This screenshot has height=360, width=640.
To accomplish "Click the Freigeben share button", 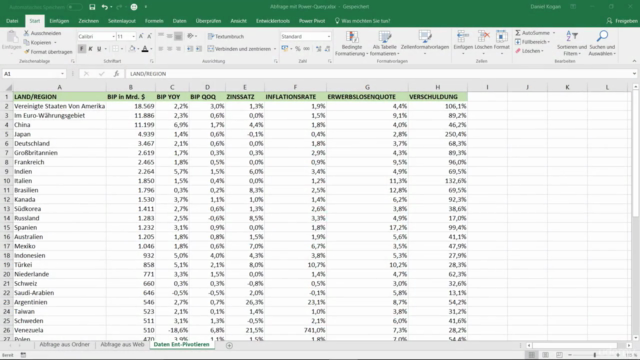I will [x=622, y=21].
